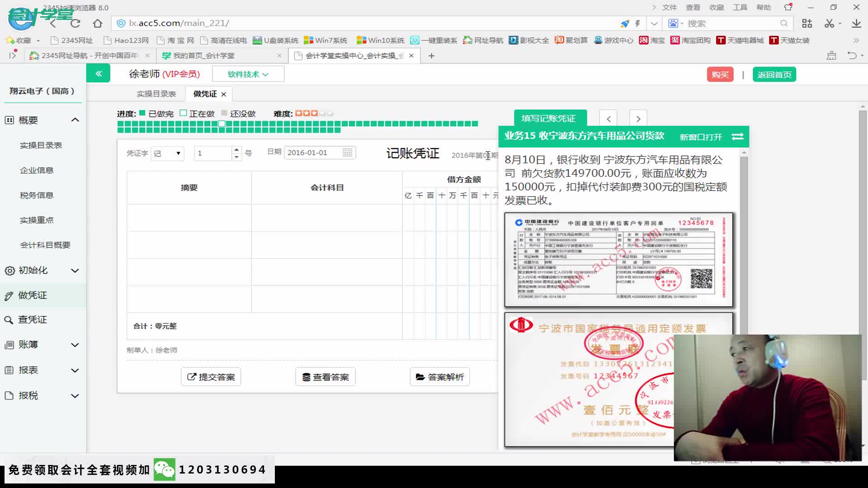Click the 查看答案 button
The image size is (868, 488).
[x=325, y=377]
